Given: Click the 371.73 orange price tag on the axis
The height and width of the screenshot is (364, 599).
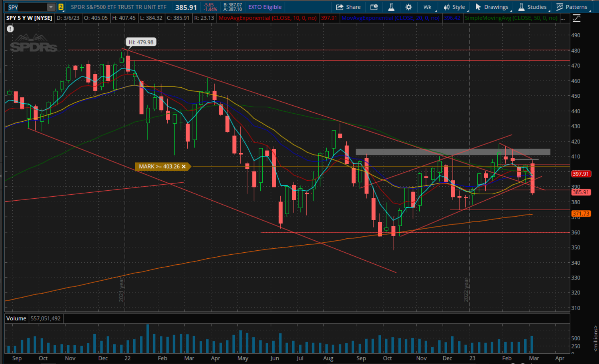Looking at the screenshot, I should tap(581, 214).
